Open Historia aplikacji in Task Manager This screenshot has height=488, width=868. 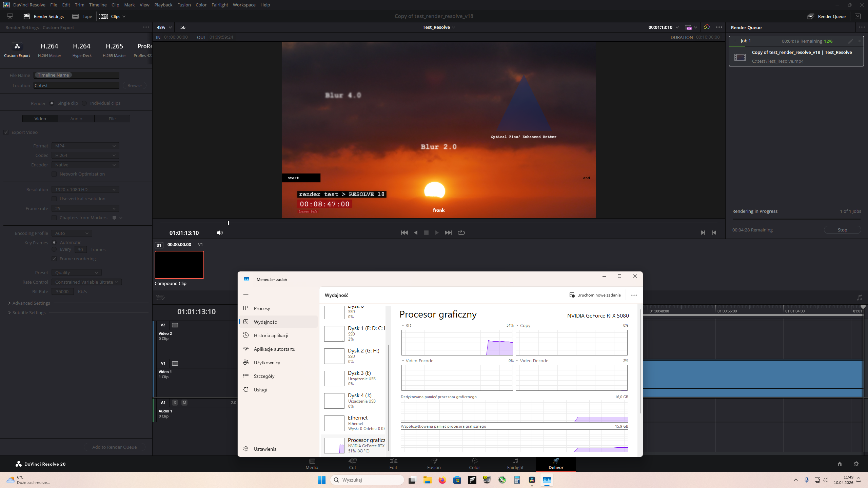(271, 335)
